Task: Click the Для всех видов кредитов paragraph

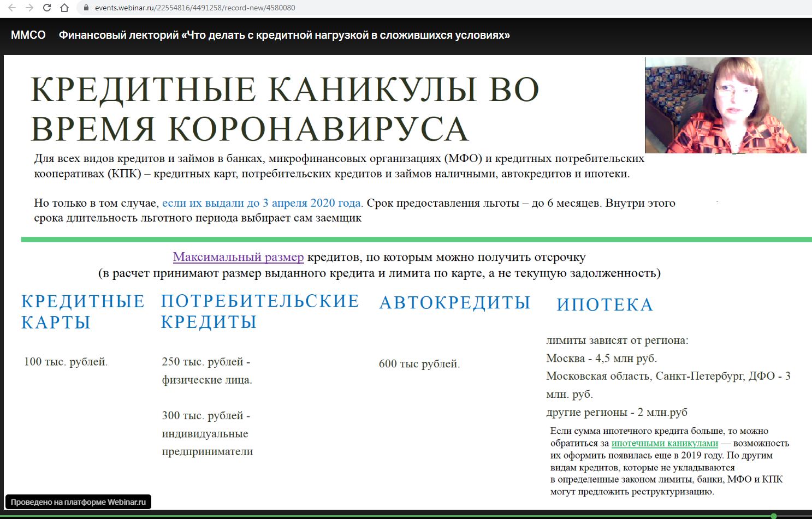Action: point(339,166)
